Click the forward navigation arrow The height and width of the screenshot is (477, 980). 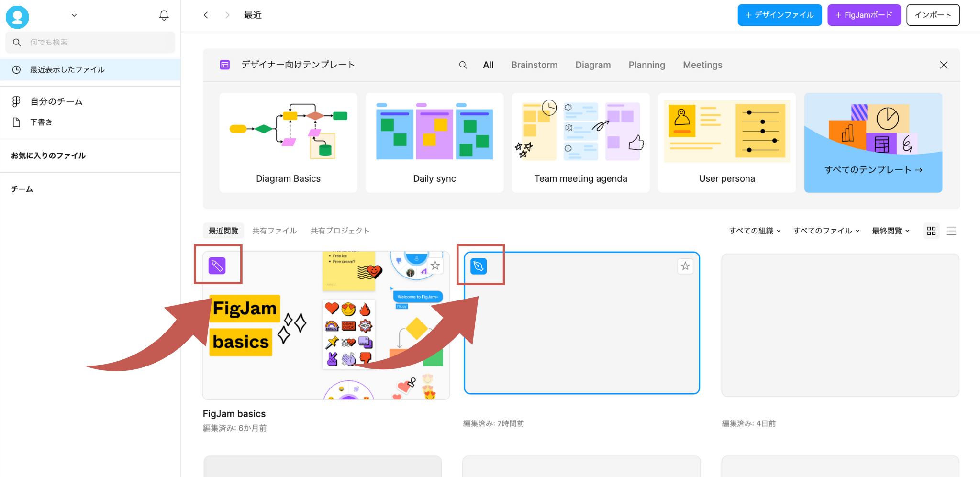tap(227, 15)
